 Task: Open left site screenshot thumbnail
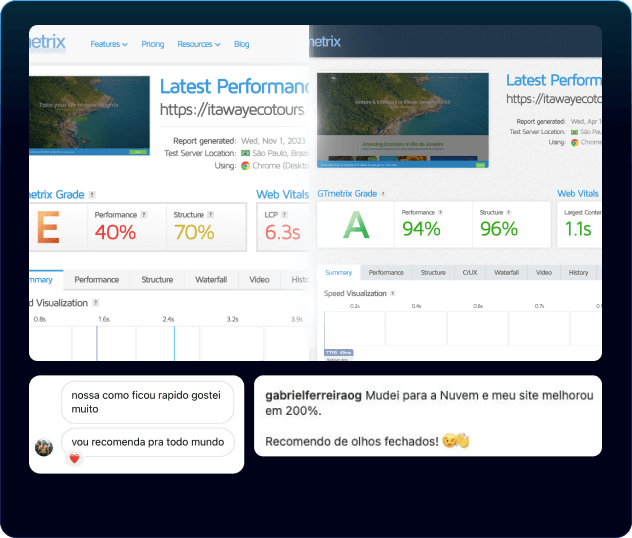(89, 115)
